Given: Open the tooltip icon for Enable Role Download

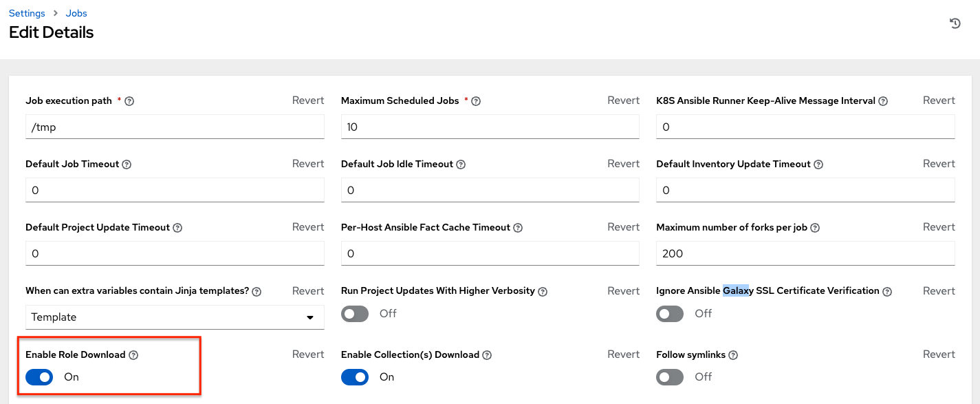Looking at the screenshot, I should click(x=133, y=354).
